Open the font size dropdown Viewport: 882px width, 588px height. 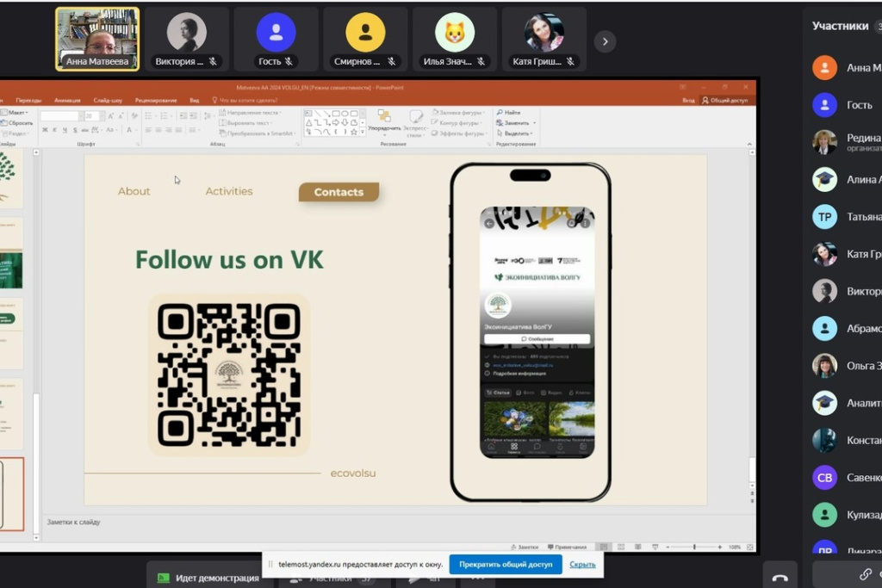coord(102,116)
